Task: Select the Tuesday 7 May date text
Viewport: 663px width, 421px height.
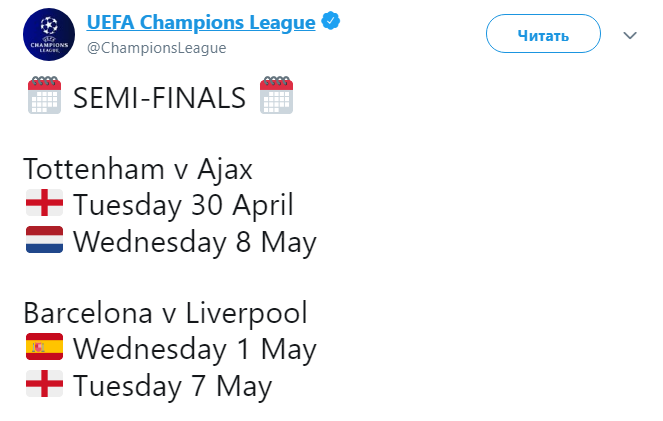Action: click(x=173, y=386)
